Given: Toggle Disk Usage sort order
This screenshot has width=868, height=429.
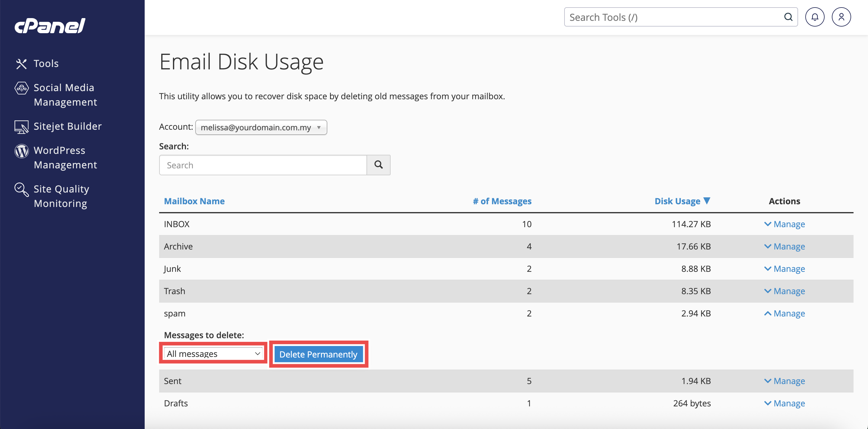Looking at the screenshot, I should [682, 201].
